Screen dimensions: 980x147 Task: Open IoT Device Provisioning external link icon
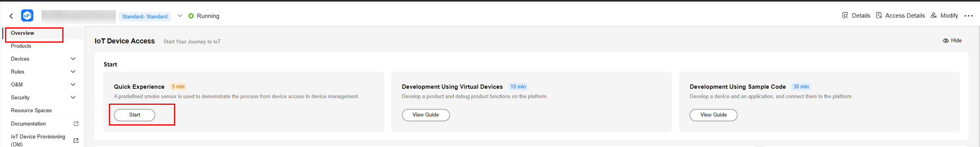tap(76, 140)
